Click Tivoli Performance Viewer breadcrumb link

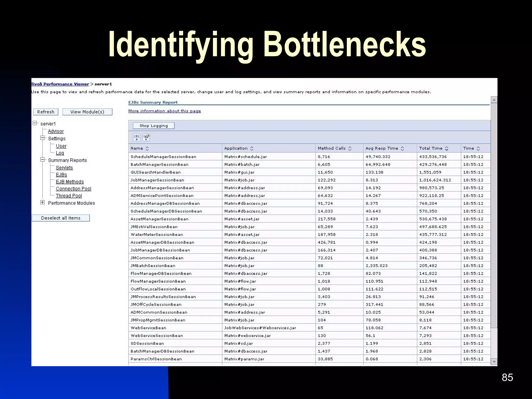(x=60, y=84)
